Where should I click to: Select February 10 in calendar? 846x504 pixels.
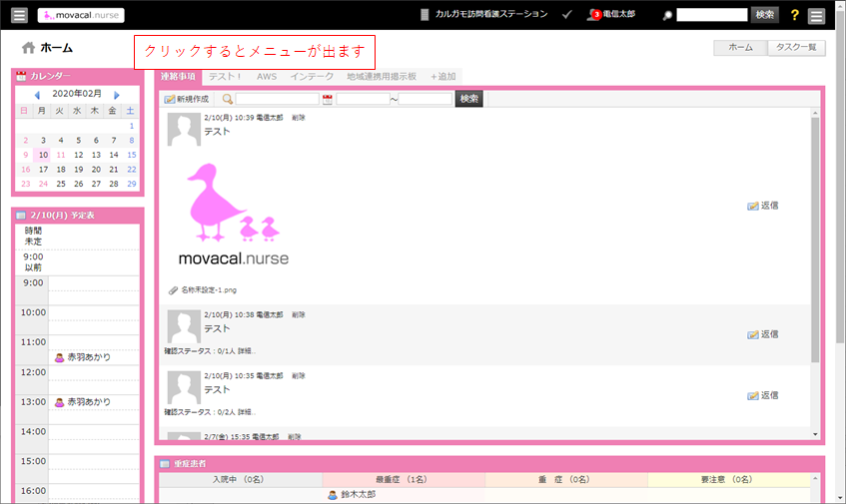[x=43, y=155]
